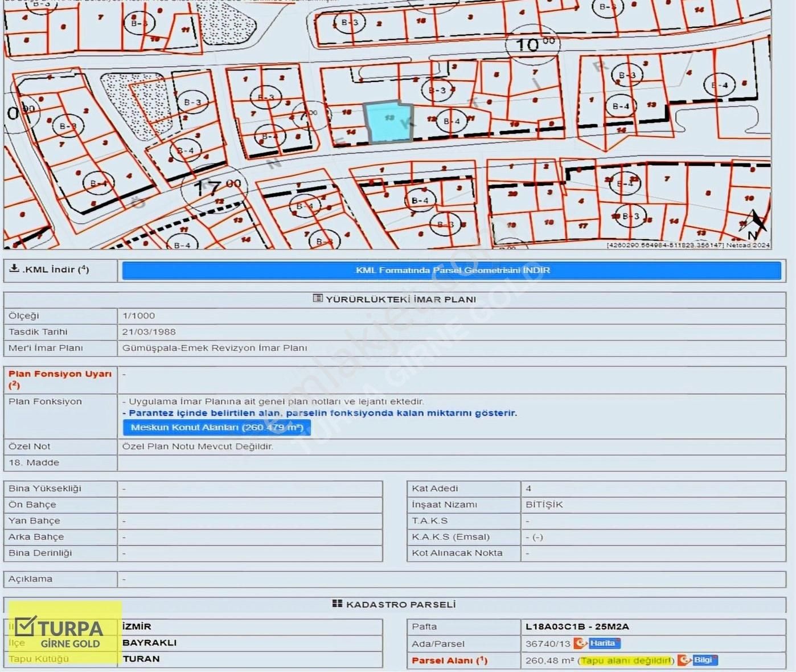Click the Açıklama row label
The width and height of the screenshot is (796, 672).
click(30, 579)
